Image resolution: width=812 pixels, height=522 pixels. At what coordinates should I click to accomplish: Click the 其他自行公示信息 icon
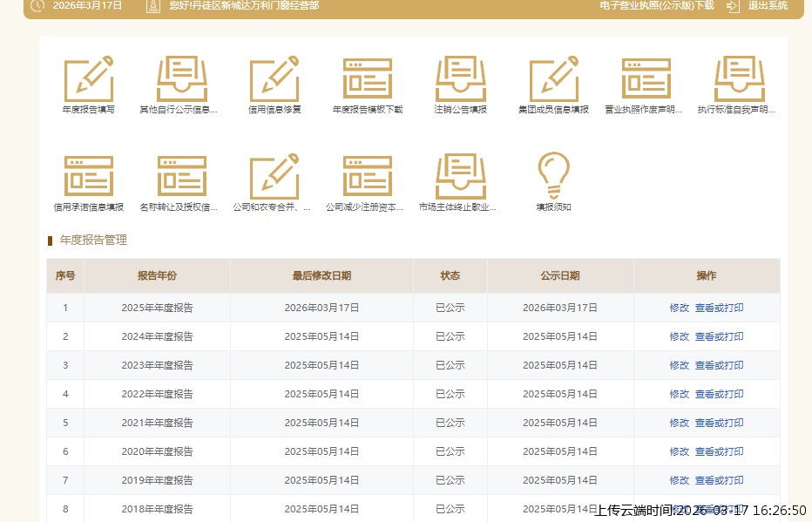point(181,80)
